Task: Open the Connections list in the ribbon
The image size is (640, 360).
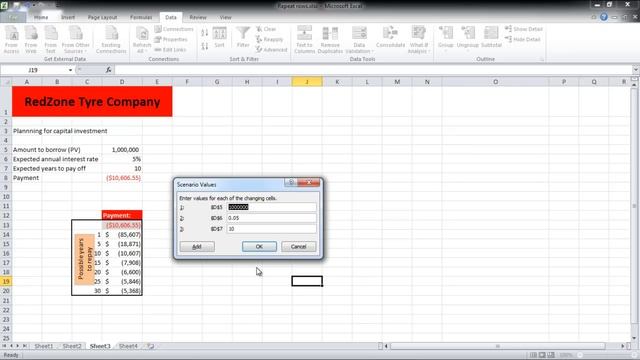Action: 174,29
